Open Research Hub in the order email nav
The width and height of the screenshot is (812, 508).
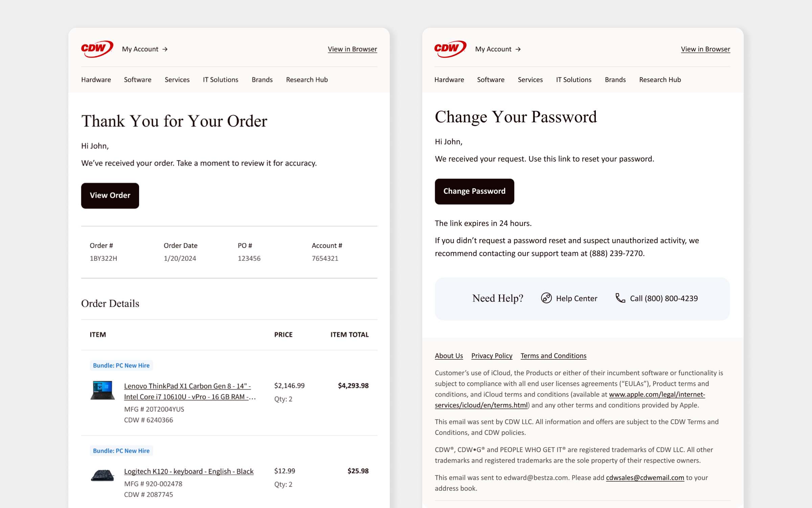pyautogui.click(x=307, y=80)
